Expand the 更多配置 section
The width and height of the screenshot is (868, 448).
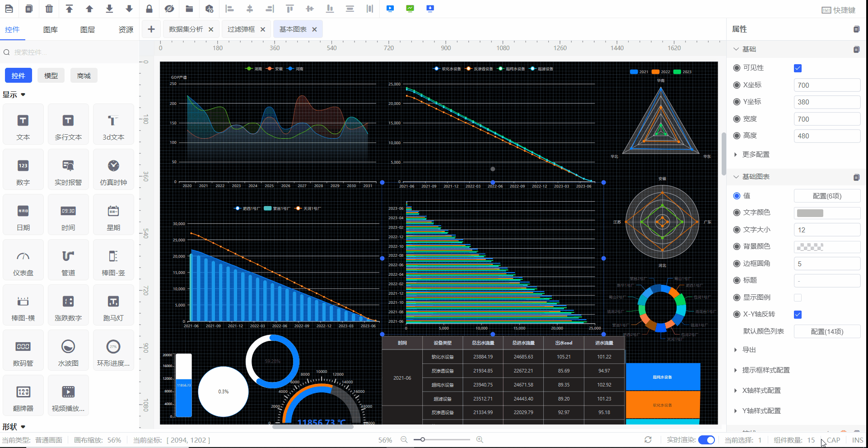[756, 155]
